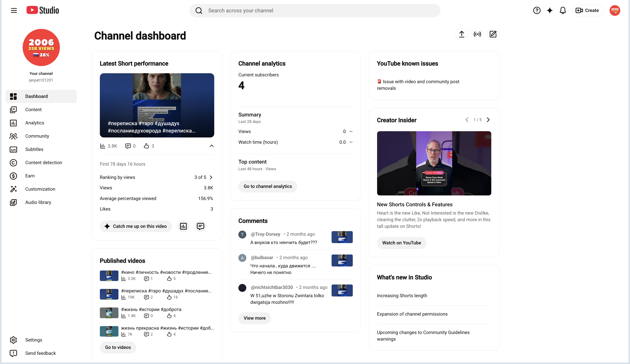Open video comments icon beside Catch me up
The width and height of the screenshot is (630, 364).
pos(200,226)
